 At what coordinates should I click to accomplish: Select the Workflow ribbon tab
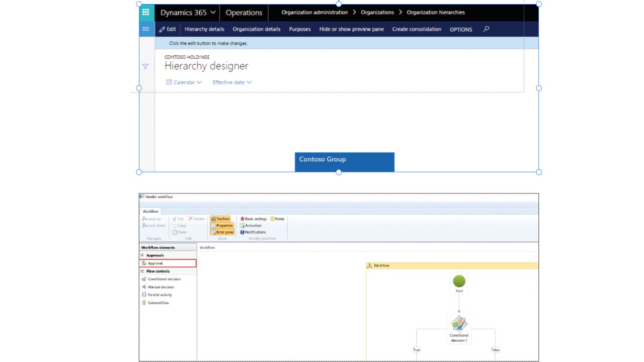150,211
